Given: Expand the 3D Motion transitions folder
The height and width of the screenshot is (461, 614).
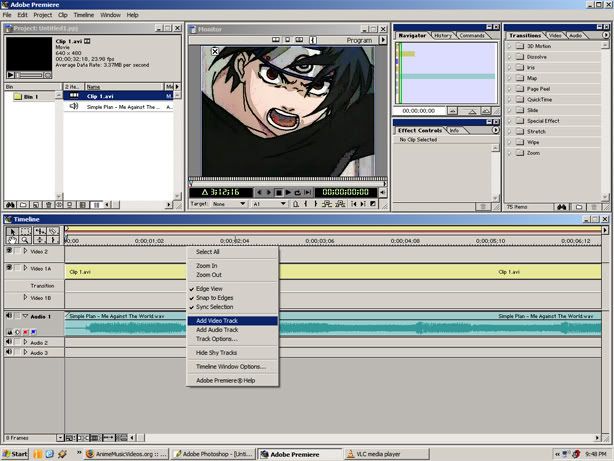Looking at the screenshot, I should tap(509, 46).
